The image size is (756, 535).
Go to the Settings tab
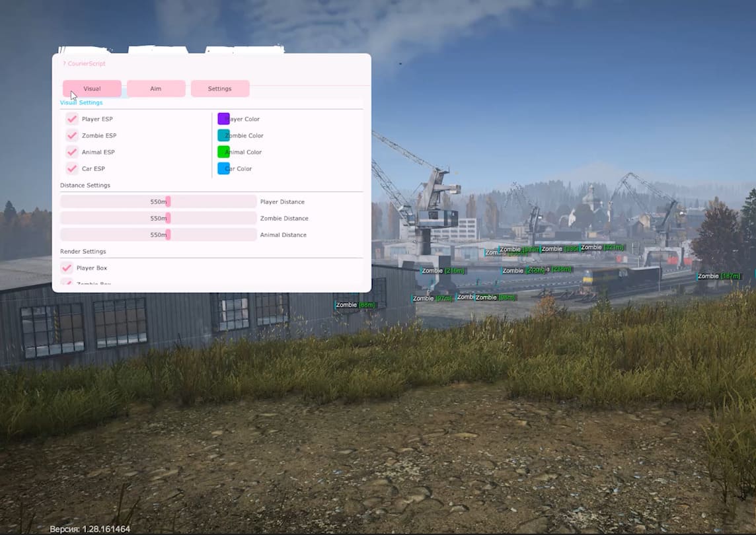click(x=220, y=89)
